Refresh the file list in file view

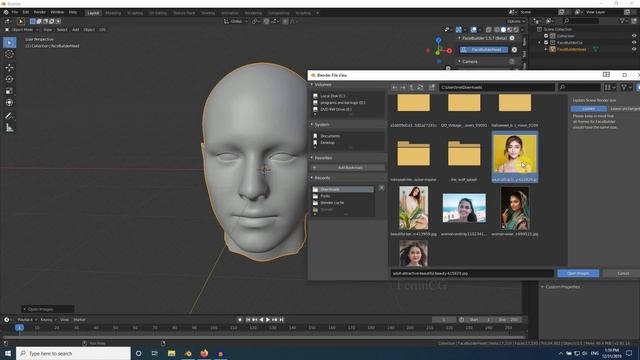tap(420, 87)
